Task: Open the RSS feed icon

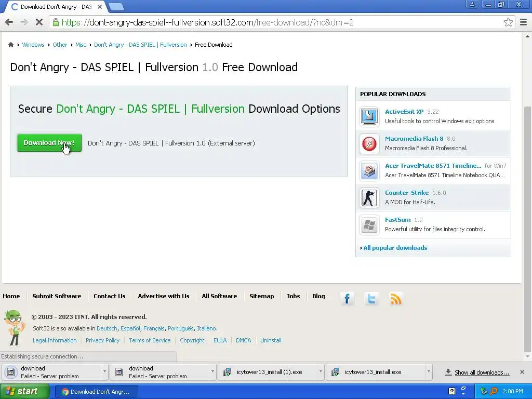Action: click(396, 299)
